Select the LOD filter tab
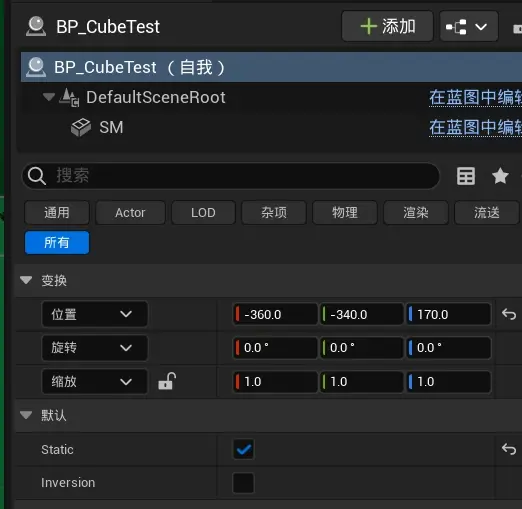 click(203, 212)
